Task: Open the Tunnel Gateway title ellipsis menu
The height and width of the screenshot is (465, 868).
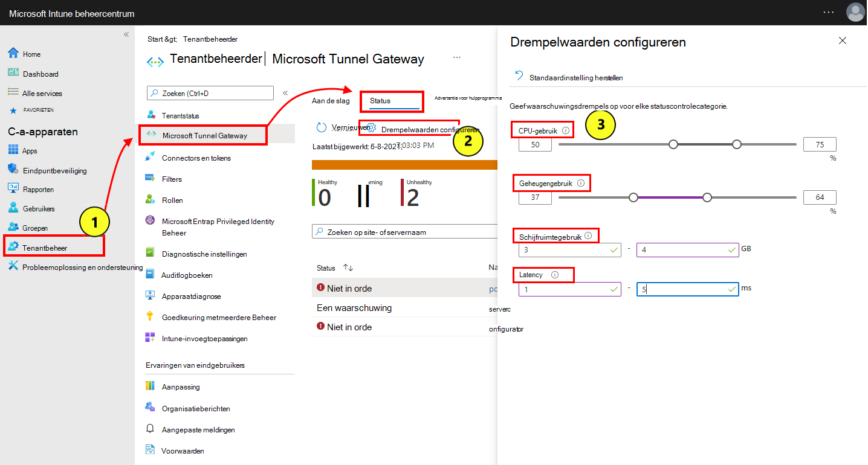Action: click(457, 57)
